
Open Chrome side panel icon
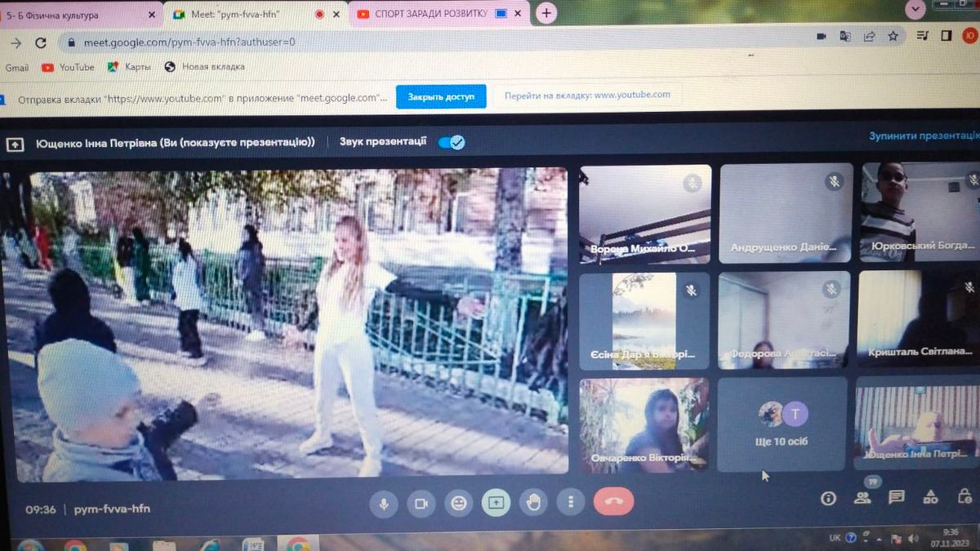pos(947,35)
